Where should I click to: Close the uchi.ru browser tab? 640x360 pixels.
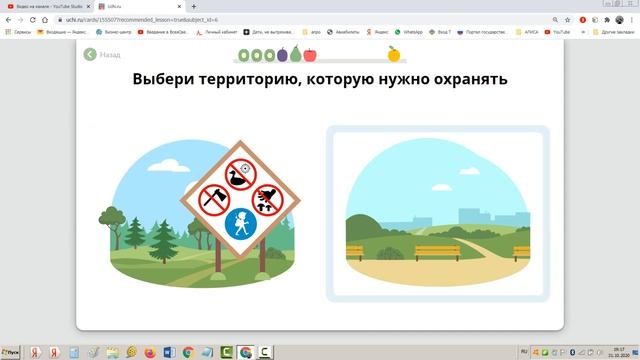(x=179, y=7)
